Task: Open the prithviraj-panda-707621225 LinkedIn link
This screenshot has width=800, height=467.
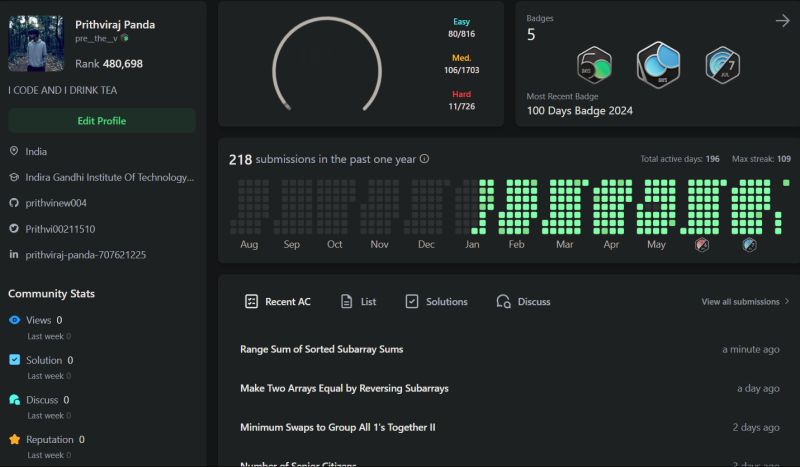Action: pyautogui.click(x=86, y=254)
